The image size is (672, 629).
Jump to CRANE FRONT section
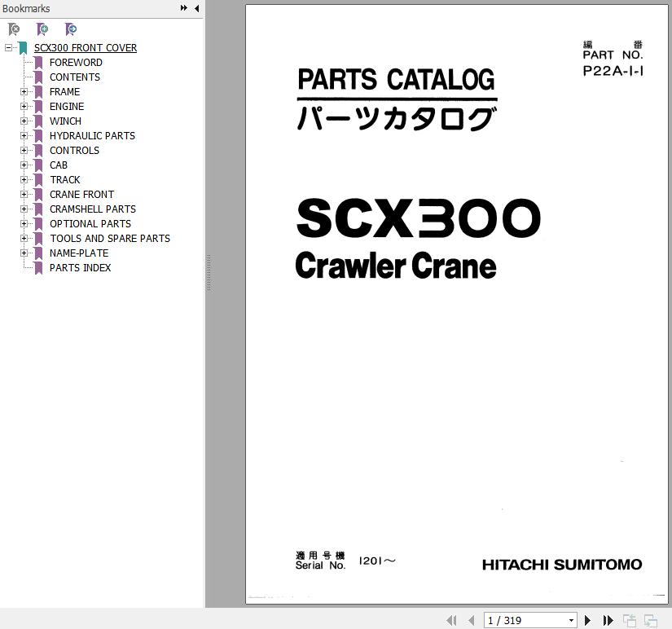[81, 194]
